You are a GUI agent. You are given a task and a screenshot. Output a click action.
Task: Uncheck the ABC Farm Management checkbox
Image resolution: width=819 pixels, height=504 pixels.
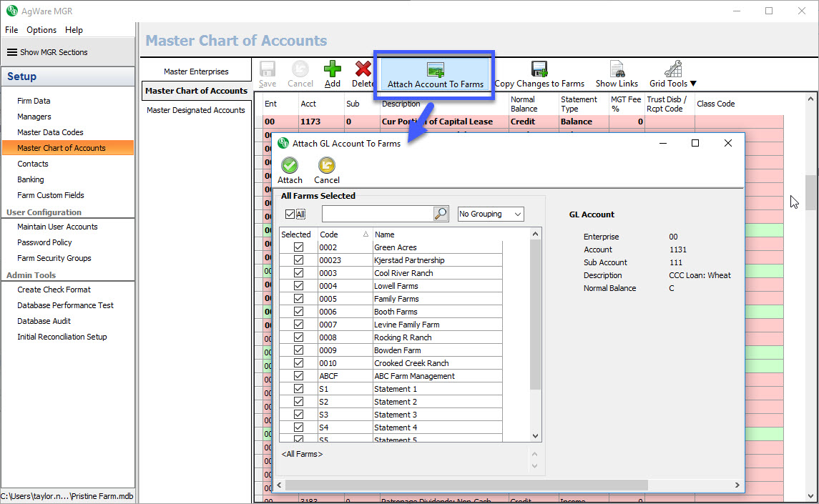click(x=298, y=376)
